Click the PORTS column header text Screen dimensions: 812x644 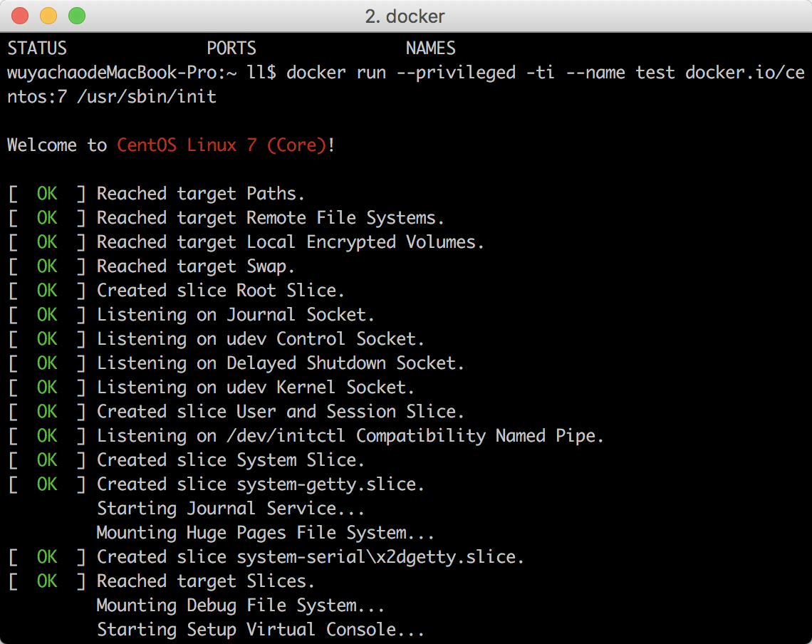tap(231, 48)
